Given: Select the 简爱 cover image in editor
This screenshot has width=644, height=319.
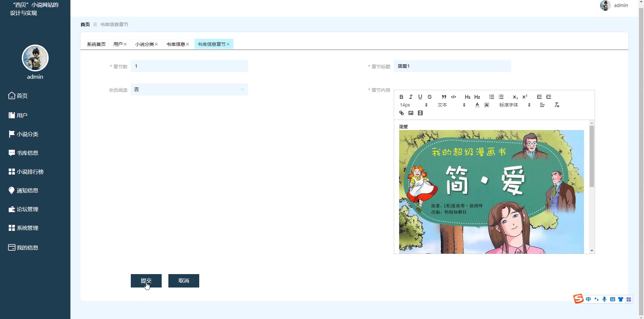Looking at the screenshot, I should pos(491,192).
